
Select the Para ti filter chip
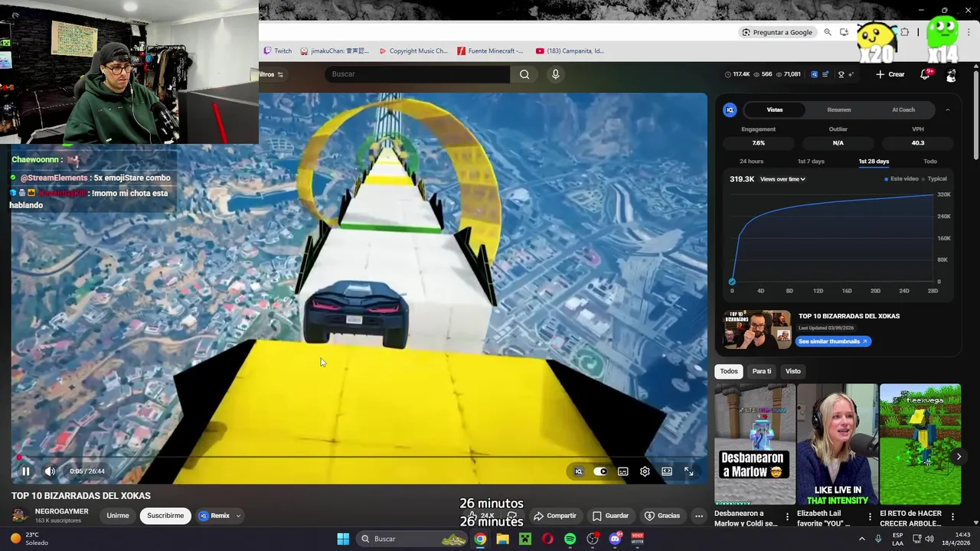pyautogui.click(x=762, y=371)
